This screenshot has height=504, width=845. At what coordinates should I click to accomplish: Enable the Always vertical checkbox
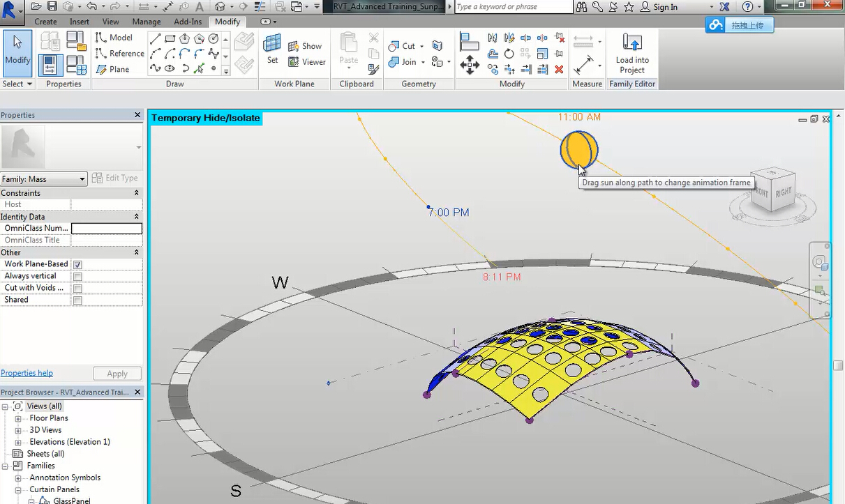77,277
